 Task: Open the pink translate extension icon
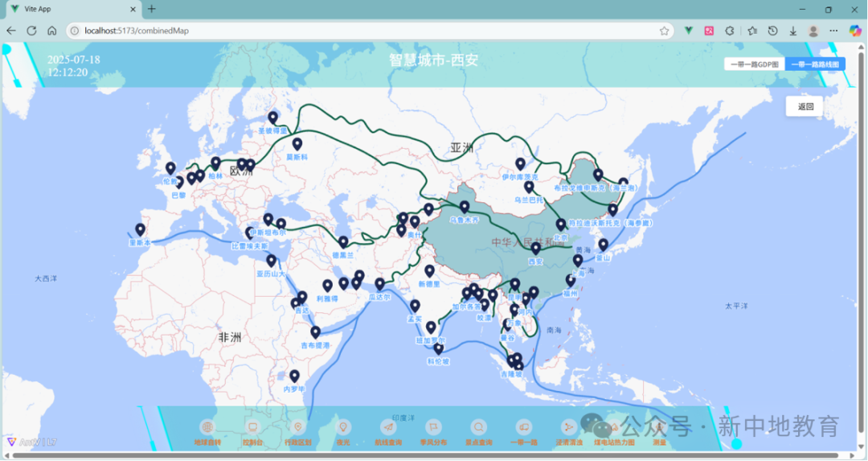tap(709, 31)
